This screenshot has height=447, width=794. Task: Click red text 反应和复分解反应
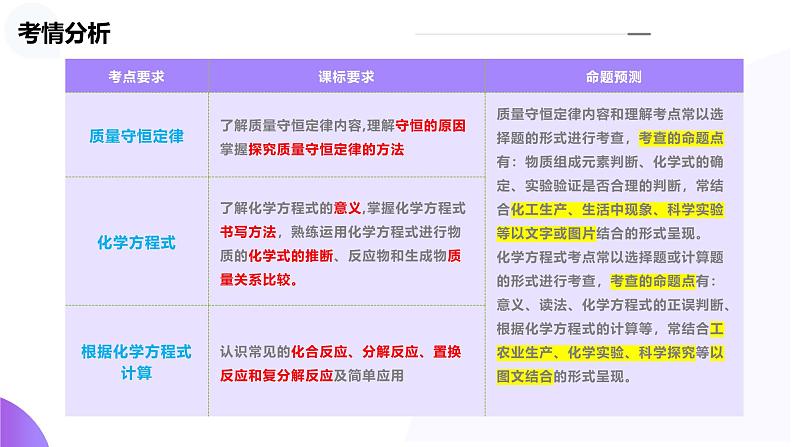tap(276, 375)
